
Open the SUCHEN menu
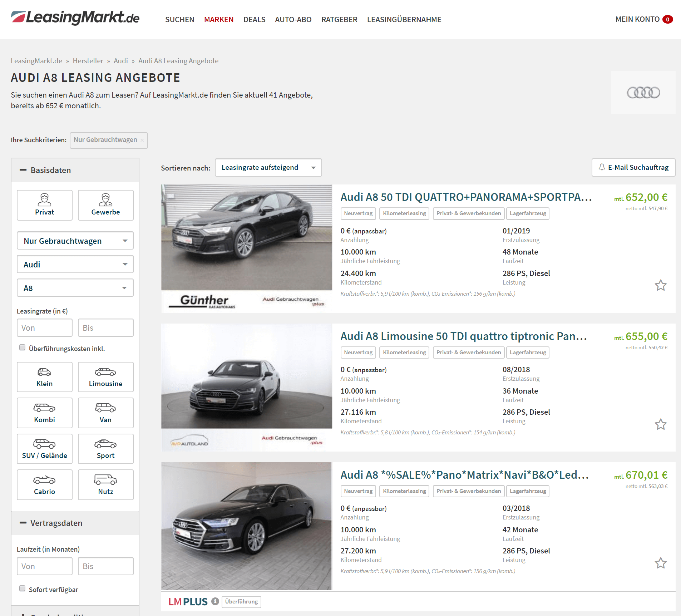pos(179,19)
